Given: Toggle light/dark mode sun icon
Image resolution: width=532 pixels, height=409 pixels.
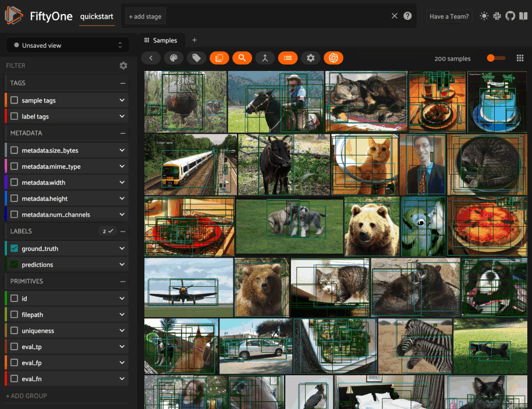Looking at the screenshot, I should pyautogui.click(x=484, y=16).
